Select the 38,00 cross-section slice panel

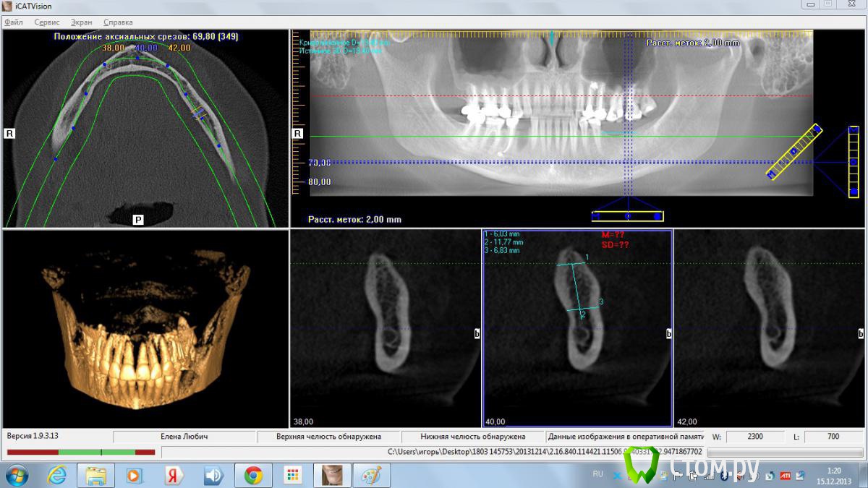tap(385, 329)
